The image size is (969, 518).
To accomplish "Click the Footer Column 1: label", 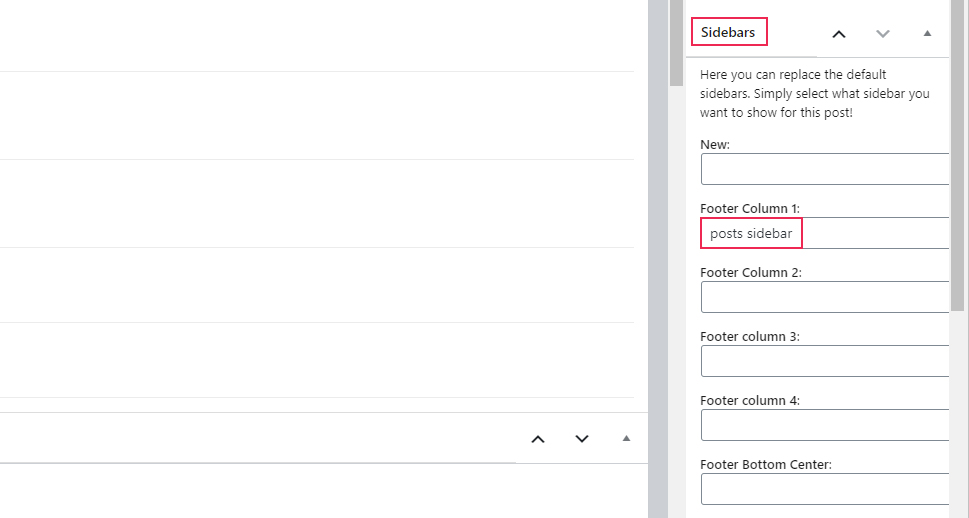I will [750, 208].
